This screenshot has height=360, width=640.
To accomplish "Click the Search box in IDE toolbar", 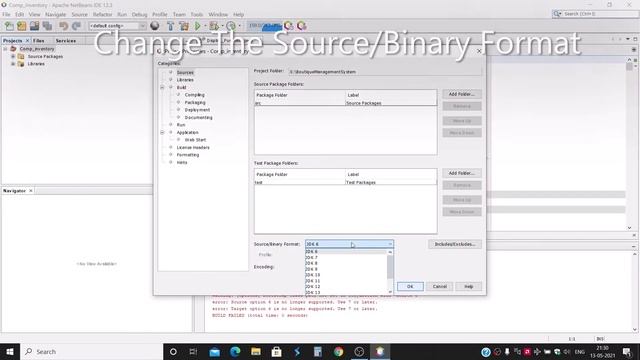I will (596, 14).
